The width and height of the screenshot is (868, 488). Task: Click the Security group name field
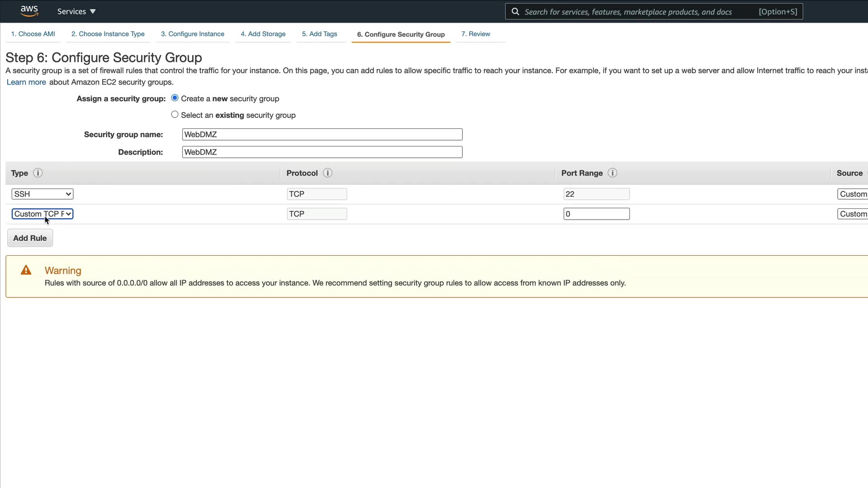coord(322,134)
